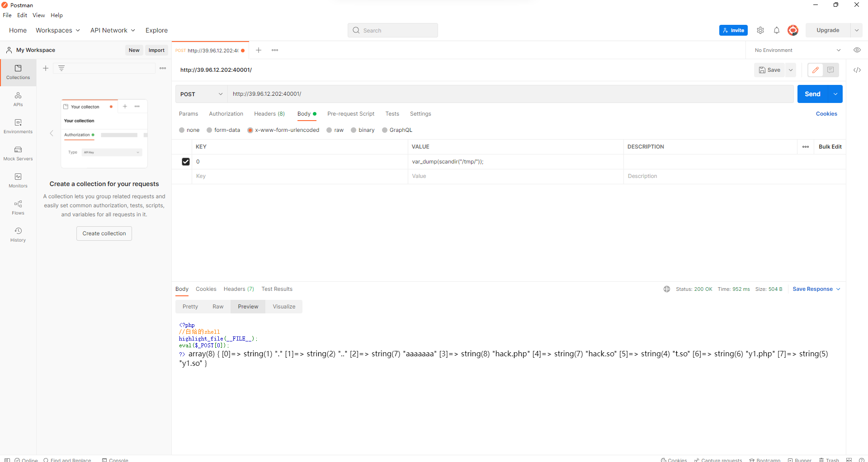This screenshot has width=868, height=462.
Task: Select the GraphQL body type
Action: tap(397, 130)
